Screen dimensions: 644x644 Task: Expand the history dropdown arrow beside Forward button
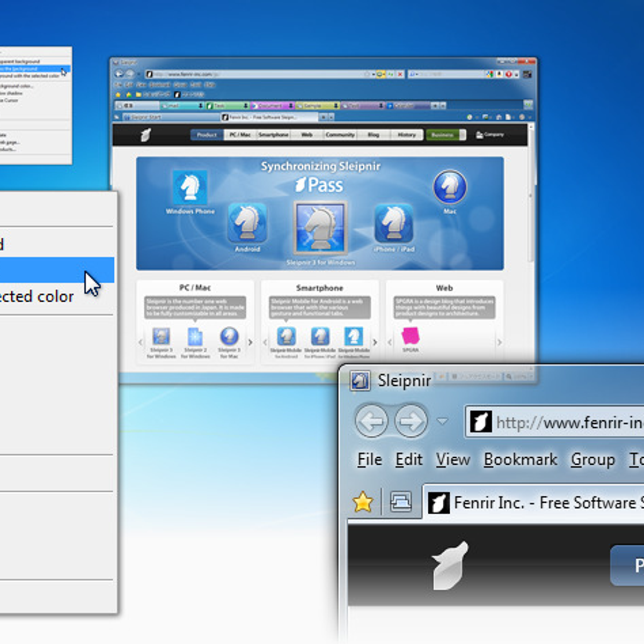coord(442,421)
